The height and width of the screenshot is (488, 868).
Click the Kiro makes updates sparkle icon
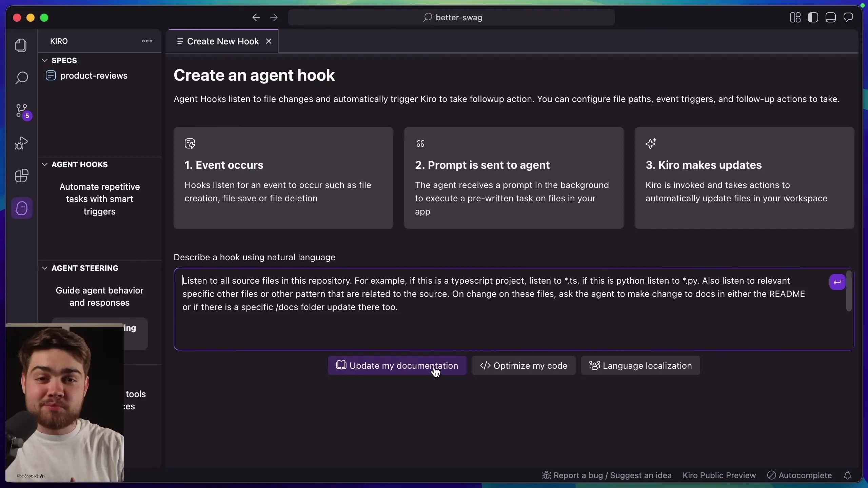click(x=651, y=143)
